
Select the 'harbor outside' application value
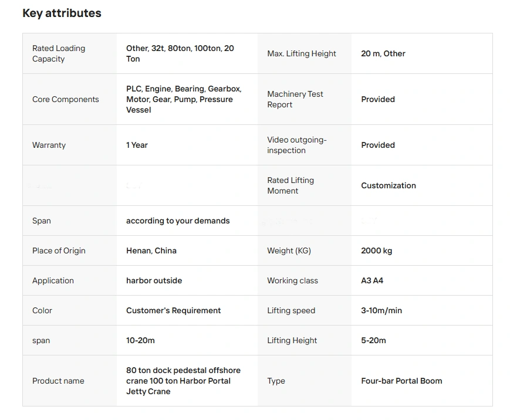tap(154, 280)
